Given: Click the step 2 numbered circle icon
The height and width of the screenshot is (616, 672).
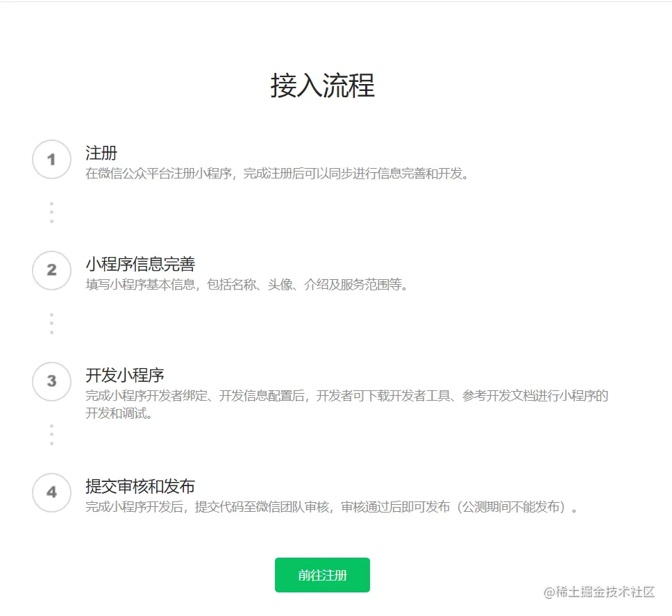Looking at the screenshot, I should point(51,270).
